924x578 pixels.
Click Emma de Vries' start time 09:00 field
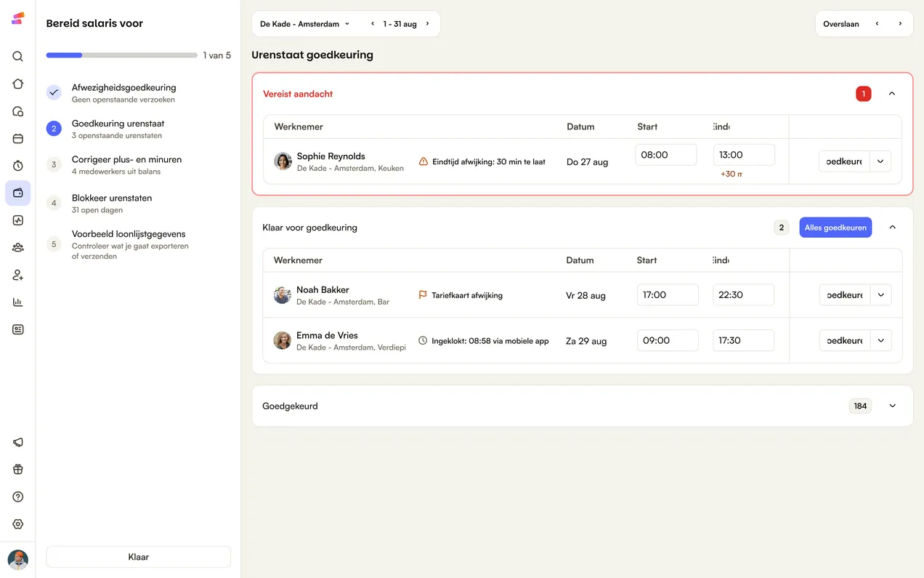(668, 340)
